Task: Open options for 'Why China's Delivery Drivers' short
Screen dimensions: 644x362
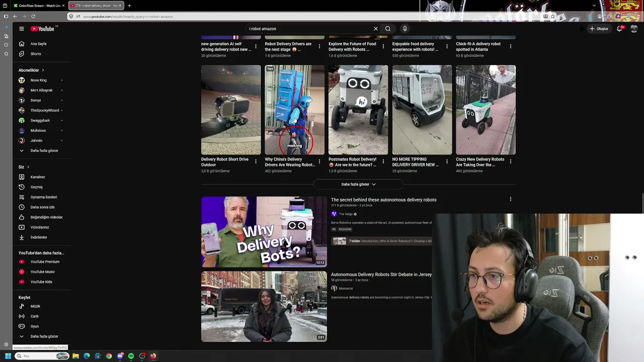Action: pos(319,162)
